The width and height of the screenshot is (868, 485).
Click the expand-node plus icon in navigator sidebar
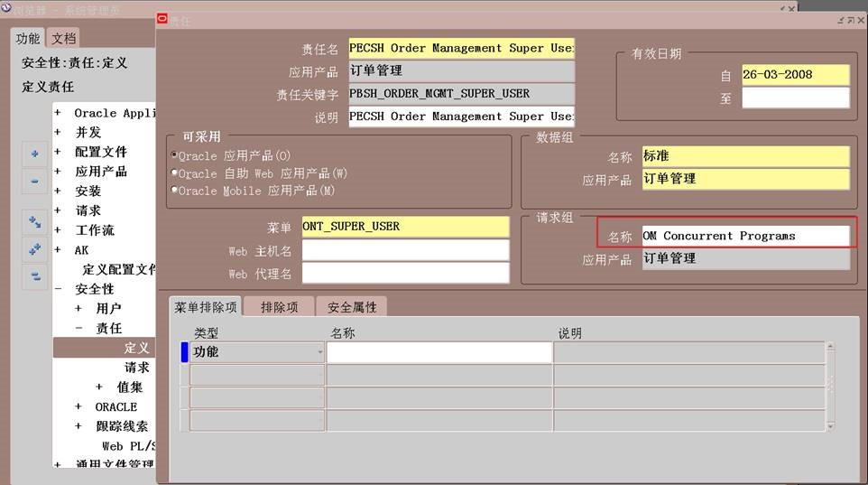click(x=34, y=154)
